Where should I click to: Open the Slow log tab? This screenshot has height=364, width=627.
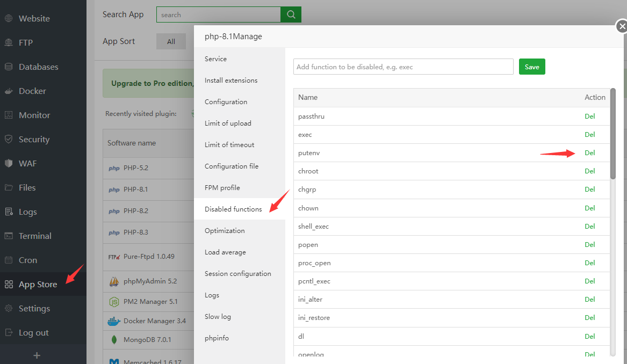coord(240,316)
